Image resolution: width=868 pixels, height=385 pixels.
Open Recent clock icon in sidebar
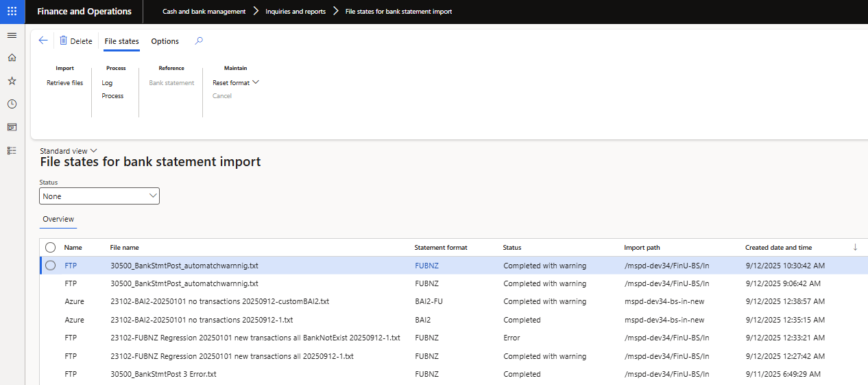coord(12,104)
